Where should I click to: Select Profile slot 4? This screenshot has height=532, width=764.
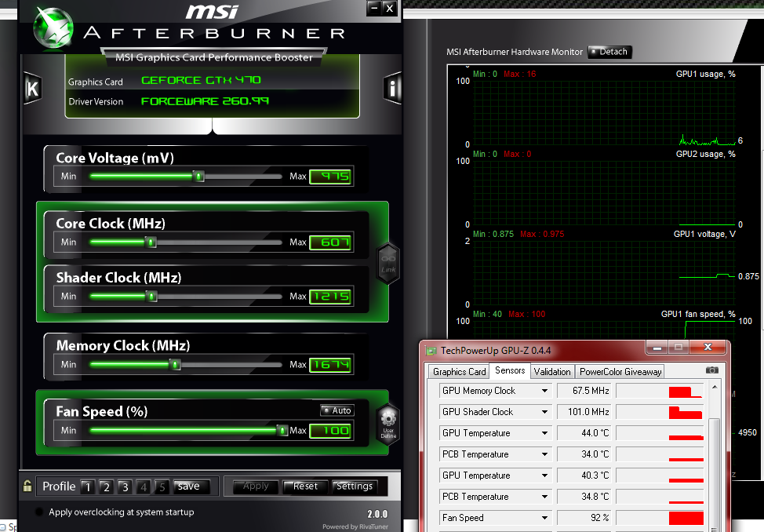point(144,486)
